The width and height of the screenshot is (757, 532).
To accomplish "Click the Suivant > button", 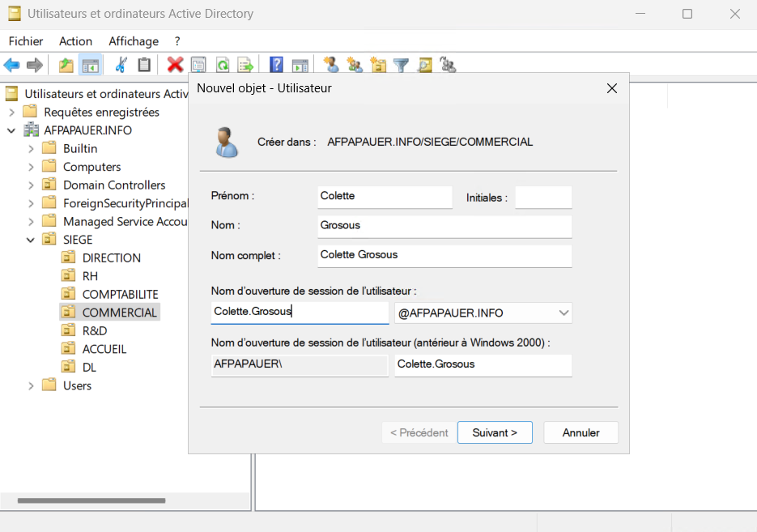I will pos(494,432).
